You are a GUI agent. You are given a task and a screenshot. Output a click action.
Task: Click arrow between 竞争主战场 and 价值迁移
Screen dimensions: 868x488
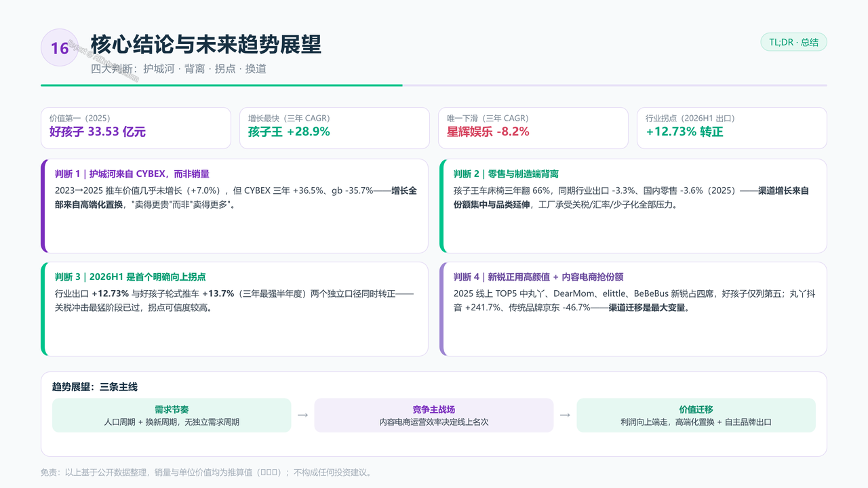point(565,415)
